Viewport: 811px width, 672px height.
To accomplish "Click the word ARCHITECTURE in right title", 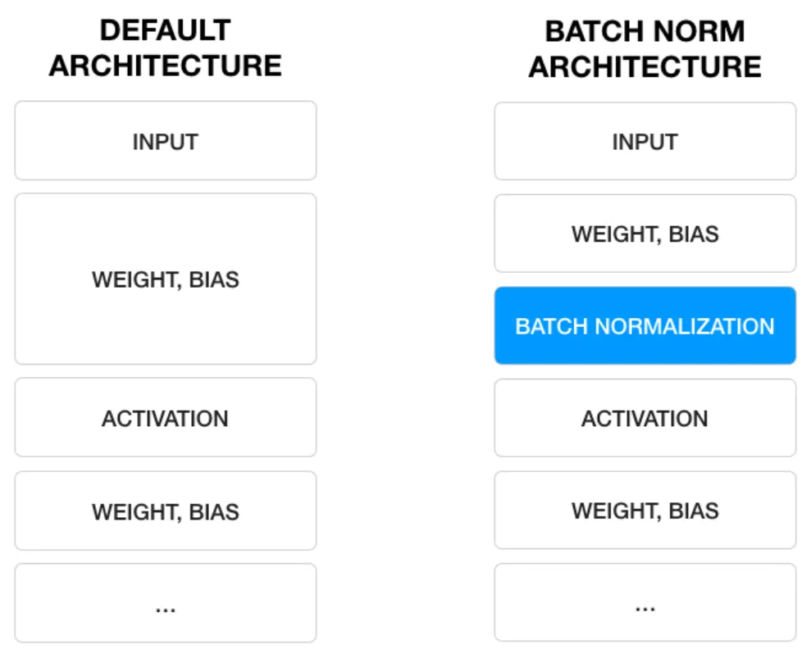I will [x=645, y=67].
